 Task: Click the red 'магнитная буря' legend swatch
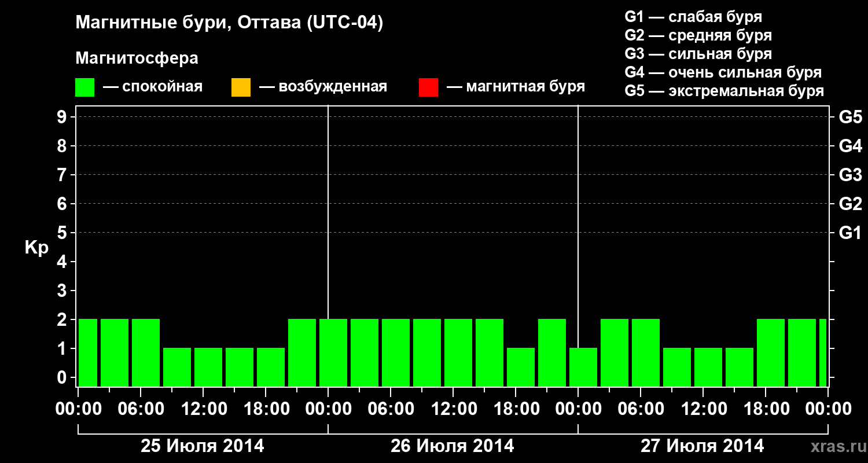428,87
